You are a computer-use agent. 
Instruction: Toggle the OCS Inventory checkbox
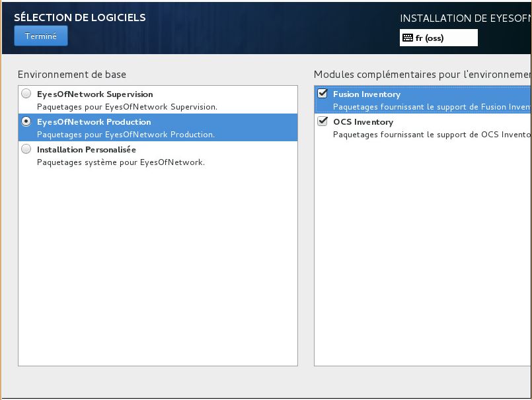coord(323,121)
